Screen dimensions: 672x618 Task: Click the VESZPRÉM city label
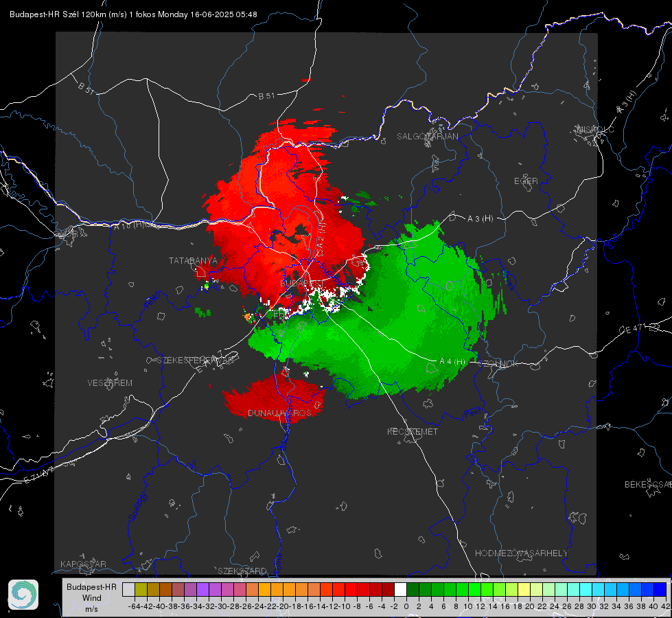[110, 383]
